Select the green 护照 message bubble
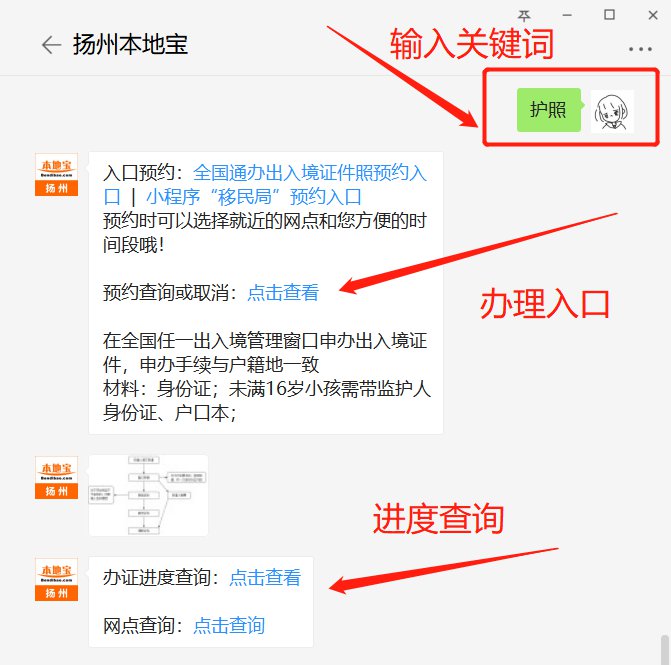This screenshot has height=665, width=671. click(549, 110)
